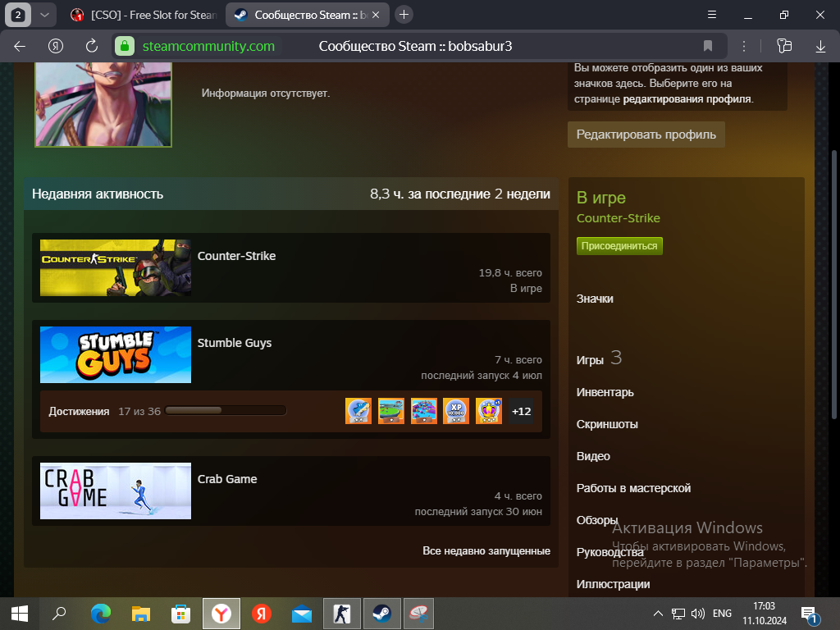The width and height of the screenshot is (840, 630).
Task: Click the XP 10,000 achievement icon
Action: click(456, 411)
